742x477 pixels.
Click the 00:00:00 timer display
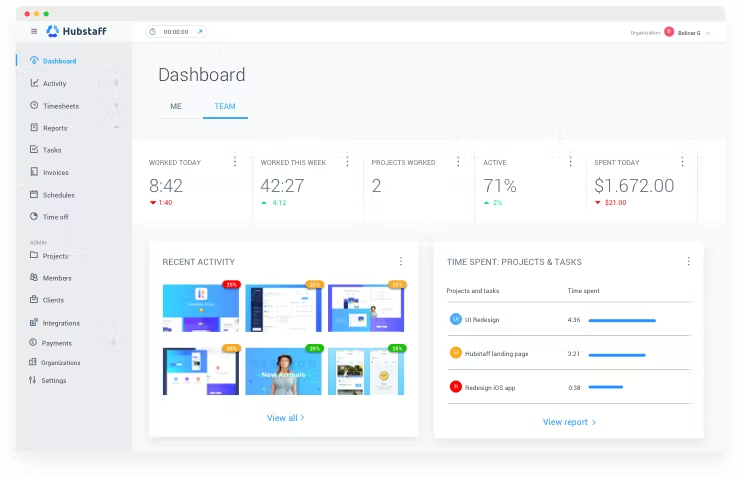[176, 32]
